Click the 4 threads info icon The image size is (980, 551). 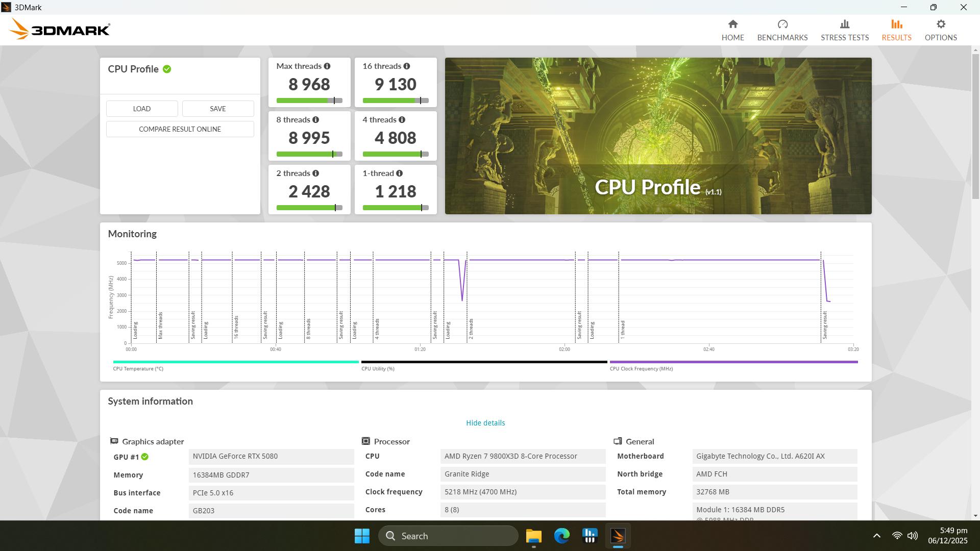pyautogui.click(x=402, y=120)
